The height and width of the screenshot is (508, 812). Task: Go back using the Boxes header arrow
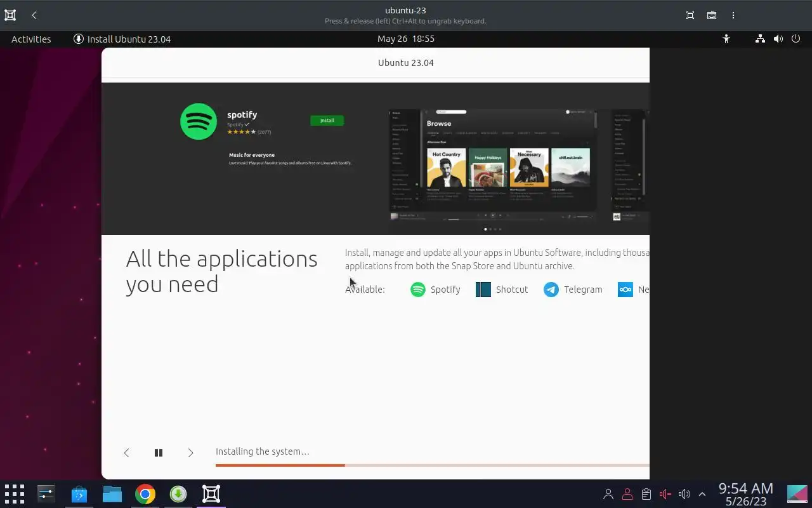point(34,15)
